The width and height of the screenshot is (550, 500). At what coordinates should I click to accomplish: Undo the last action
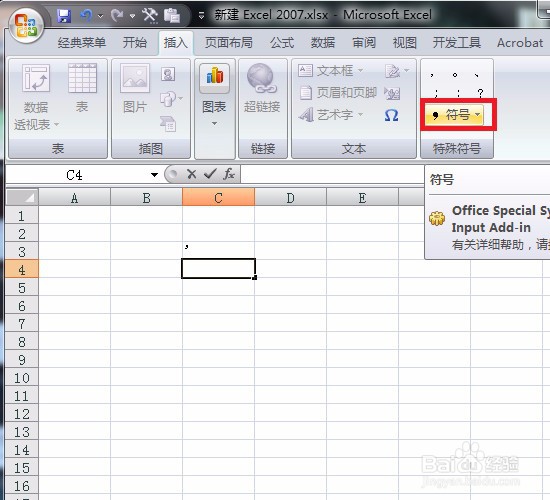click(x=86, y=15)
